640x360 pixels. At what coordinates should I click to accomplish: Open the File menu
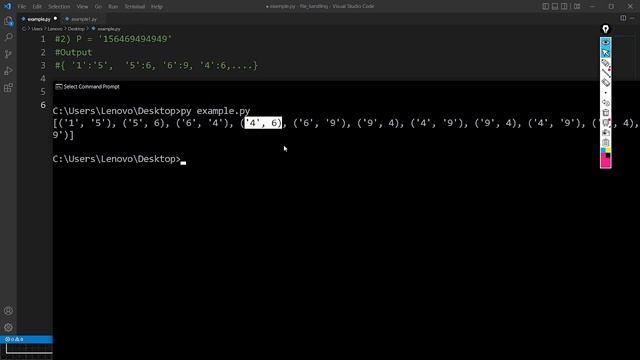pos(22,7)
